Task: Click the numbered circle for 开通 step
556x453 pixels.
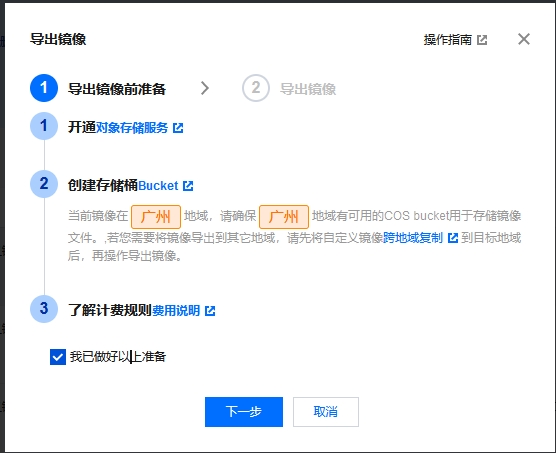Action: click(44, 126)
